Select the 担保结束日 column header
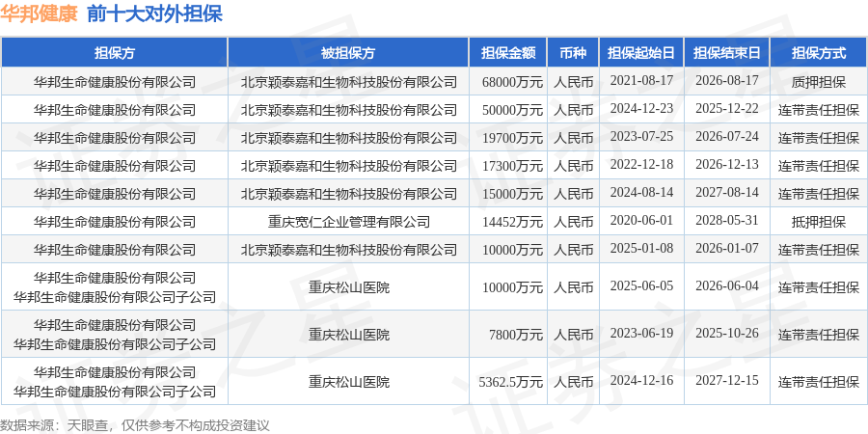The height and width of the screenshot is (434, 868). (x=727, y=53)
